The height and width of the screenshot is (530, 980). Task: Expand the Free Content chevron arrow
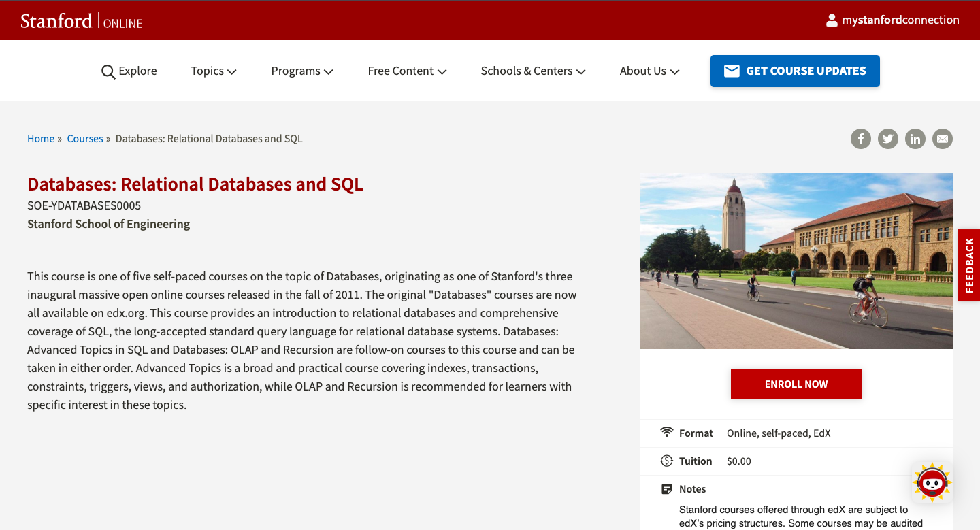[x=442, y=71]
